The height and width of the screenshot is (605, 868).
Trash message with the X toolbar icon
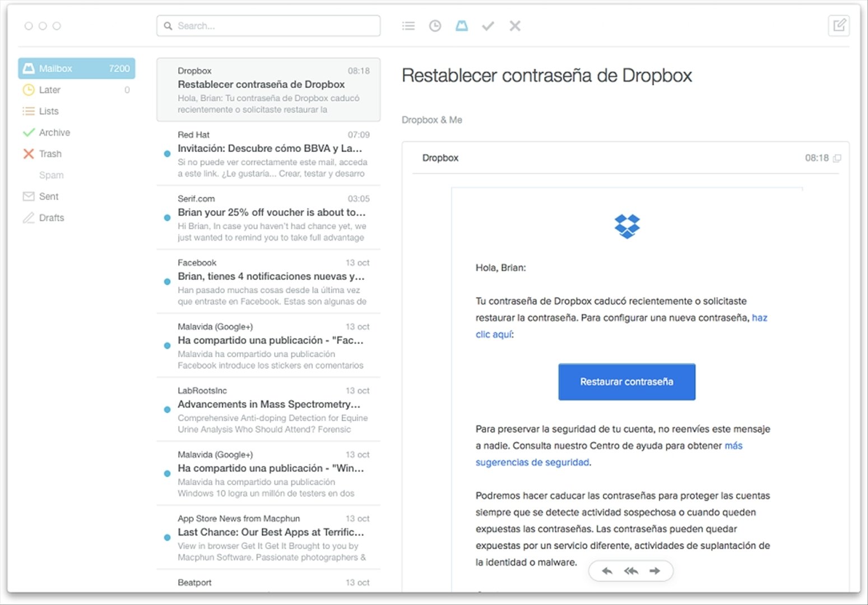(515, 26)
